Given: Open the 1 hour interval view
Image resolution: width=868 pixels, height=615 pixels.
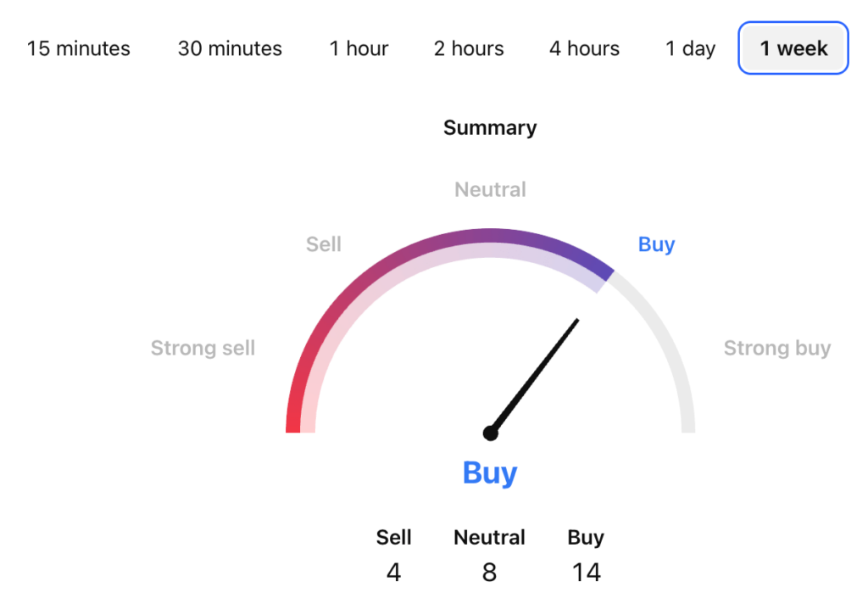Looking at the screenshot, I should coord(358,48).
